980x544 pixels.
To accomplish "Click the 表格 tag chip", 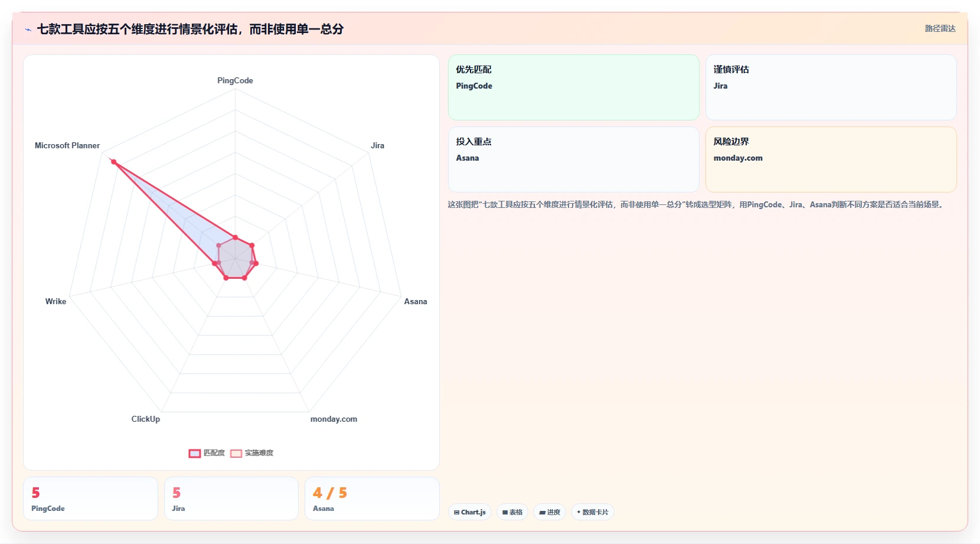I will 512,512.
